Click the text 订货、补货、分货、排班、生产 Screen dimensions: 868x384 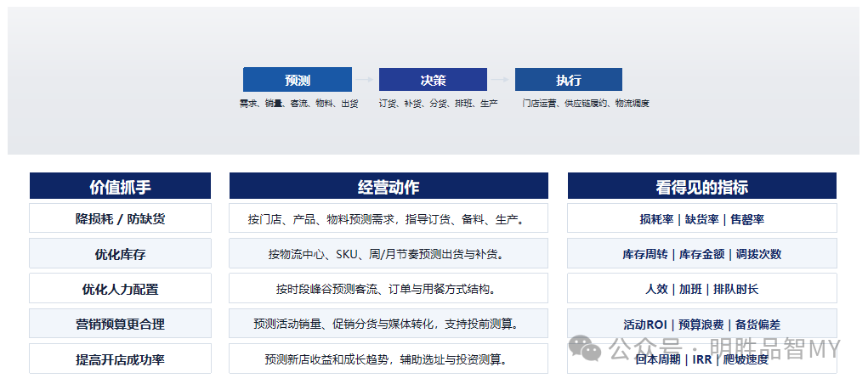pos(438,104)
